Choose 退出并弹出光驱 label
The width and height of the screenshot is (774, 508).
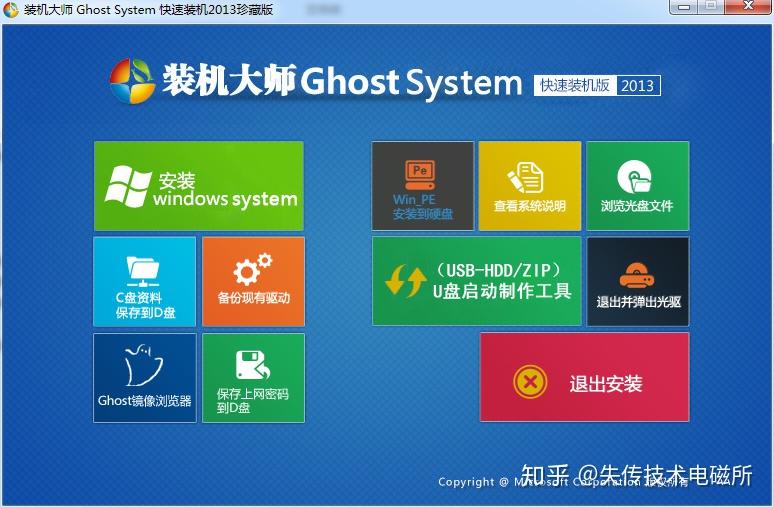click(x=639, y=302)
